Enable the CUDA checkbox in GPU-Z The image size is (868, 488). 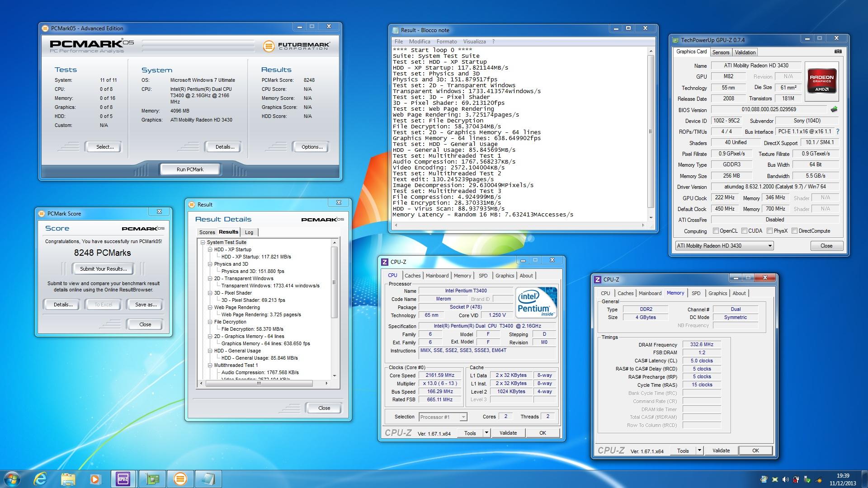tap(744, 231)
